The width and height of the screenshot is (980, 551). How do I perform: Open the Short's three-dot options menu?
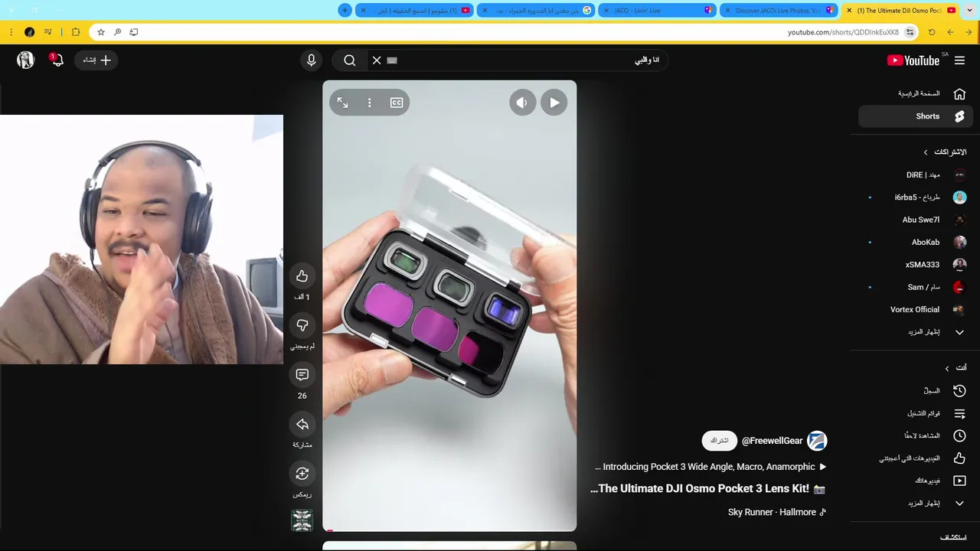(x=370, y=103)
